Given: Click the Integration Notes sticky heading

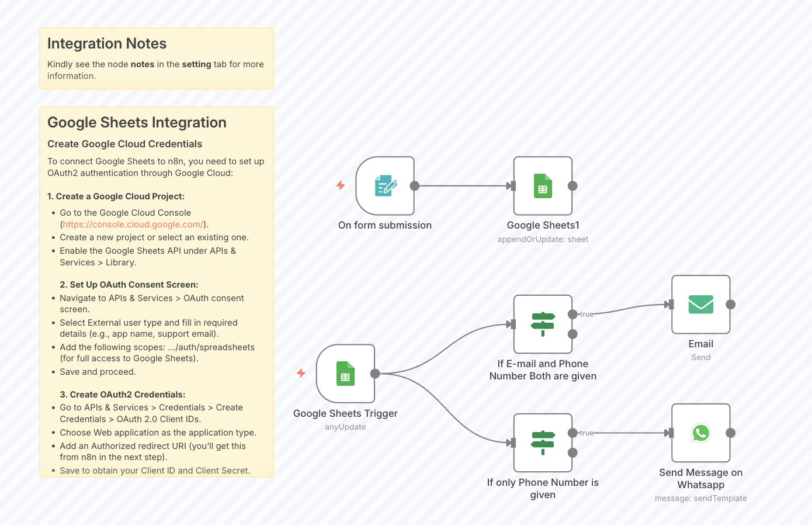Looking at the screenshot, I should click(107, 44).
